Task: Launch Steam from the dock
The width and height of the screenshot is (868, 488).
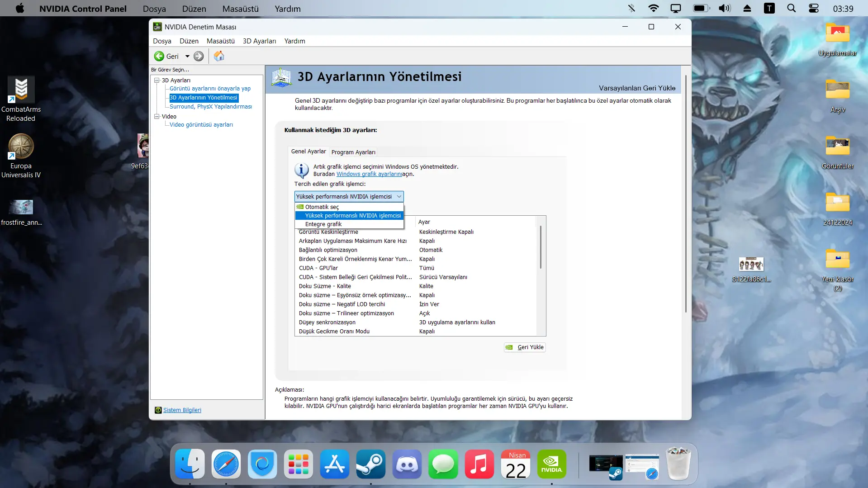Action: tap(371, 464)
